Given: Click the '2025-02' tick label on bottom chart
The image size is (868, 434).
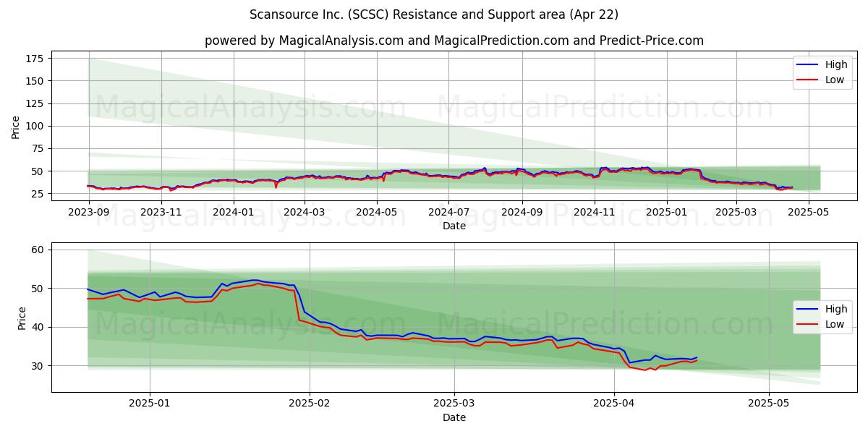Looking at the screenshot, I should [310, 404].
